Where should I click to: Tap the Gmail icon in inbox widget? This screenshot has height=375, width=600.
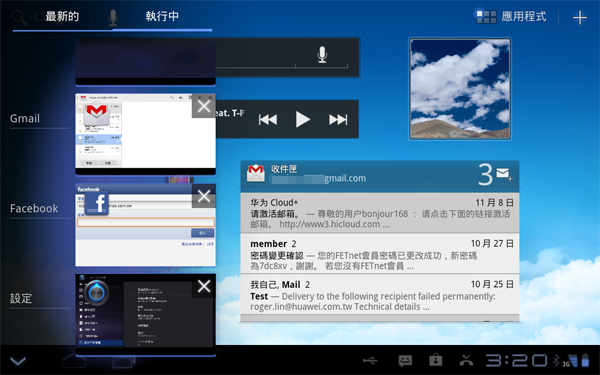click(256, 173)
